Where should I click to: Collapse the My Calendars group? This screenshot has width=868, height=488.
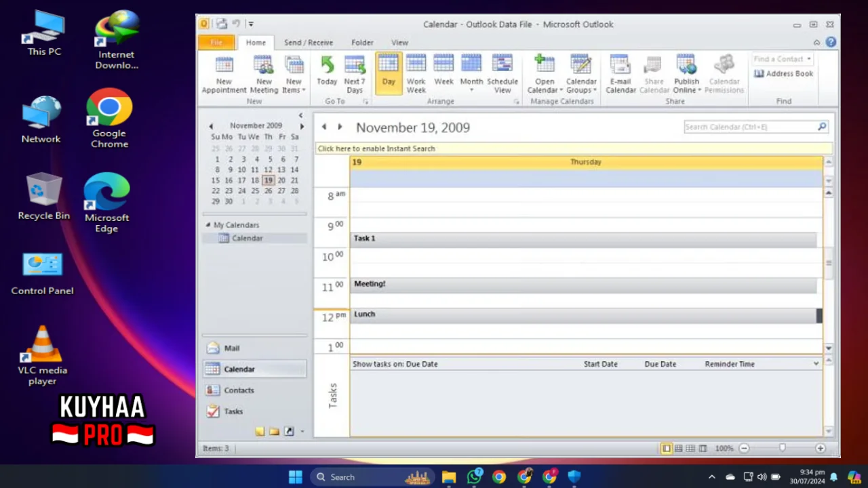click(208, 225)
